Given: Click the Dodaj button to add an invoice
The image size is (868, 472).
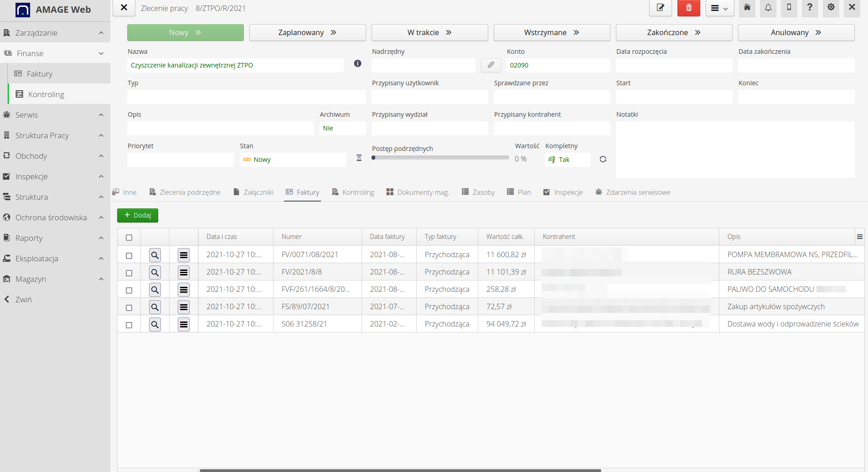Looking at the screenshot, I should [x=137, y=215].
